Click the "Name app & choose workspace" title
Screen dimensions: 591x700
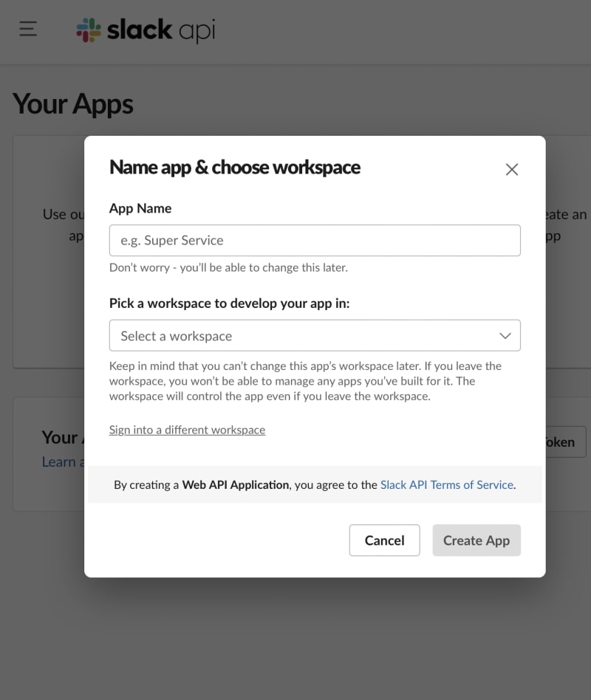(235, 168)
